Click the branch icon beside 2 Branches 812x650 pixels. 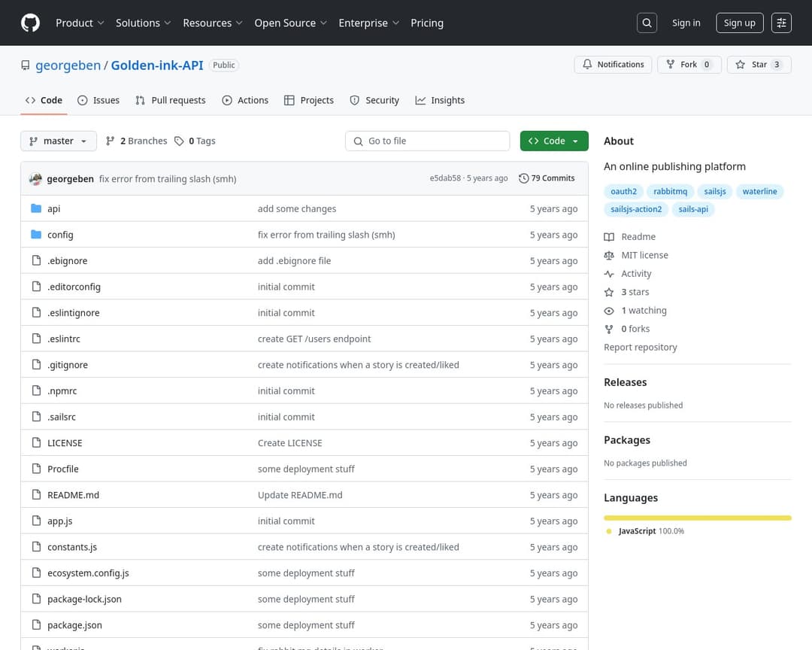coord(110,141)
